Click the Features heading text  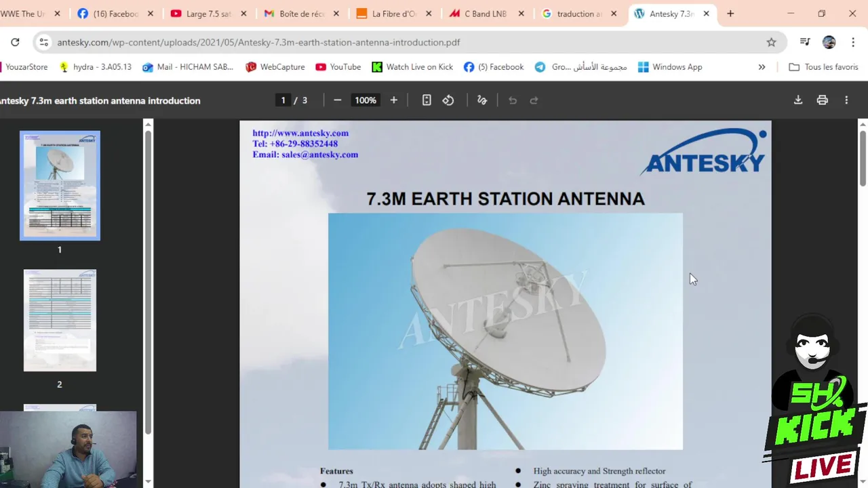pos(336,471)
